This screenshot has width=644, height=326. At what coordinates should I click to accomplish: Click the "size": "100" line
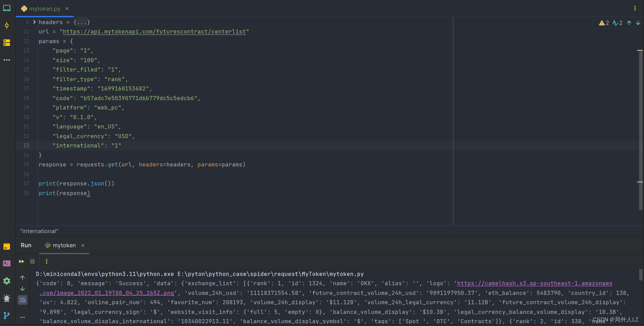pos(76,60)
